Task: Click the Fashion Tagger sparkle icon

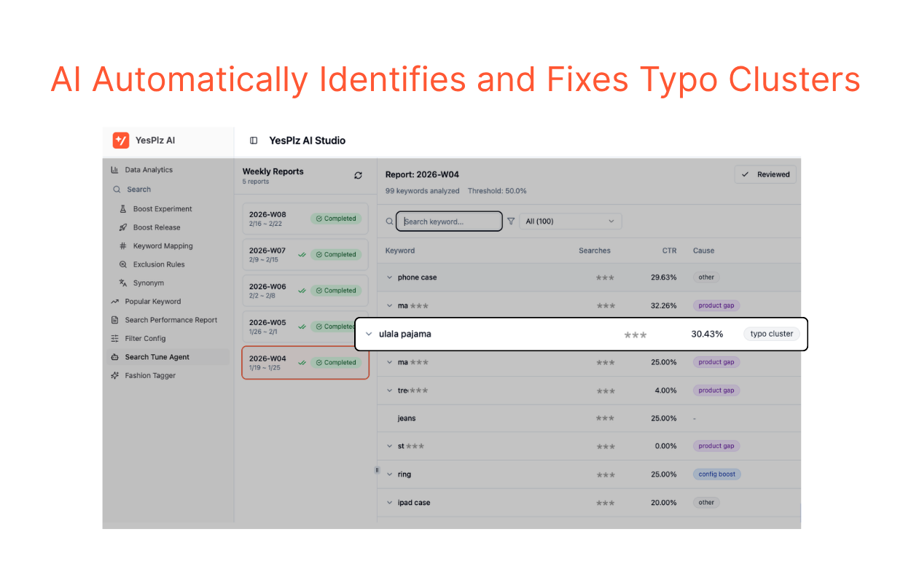Action: pyautogui.click(x=114, y=376)
